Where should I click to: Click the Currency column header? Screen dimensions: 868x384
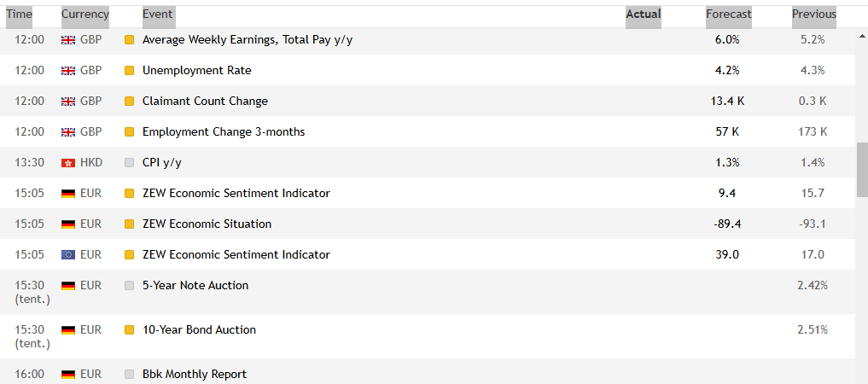(x=85, y=15)
